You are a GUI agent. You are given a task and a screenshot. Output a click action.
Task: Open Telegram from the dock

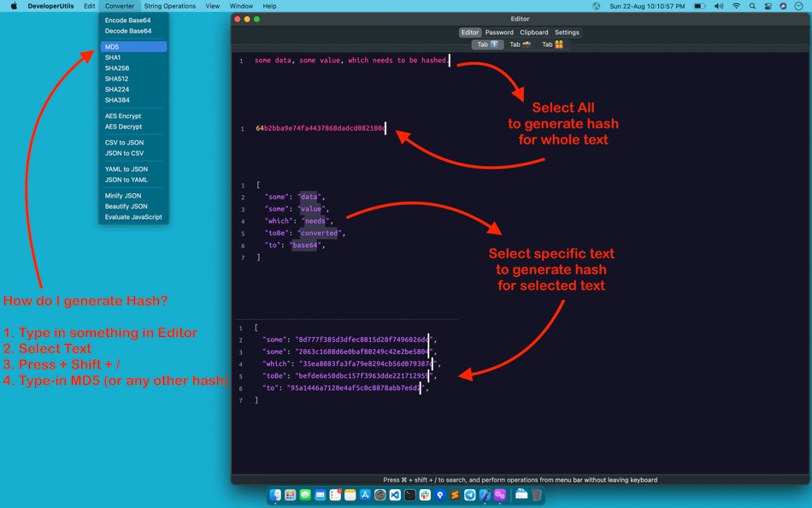pos(470,495)
